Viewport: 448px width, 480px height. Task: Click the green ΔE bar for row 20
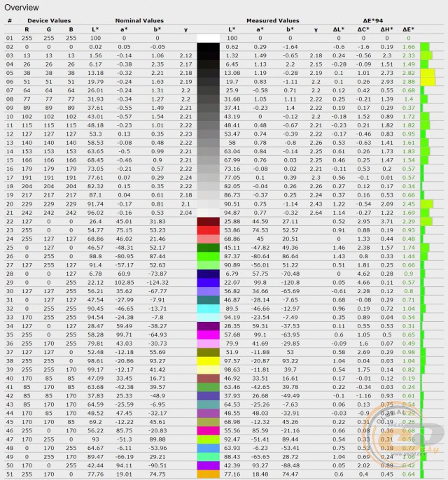click(427, 204)
